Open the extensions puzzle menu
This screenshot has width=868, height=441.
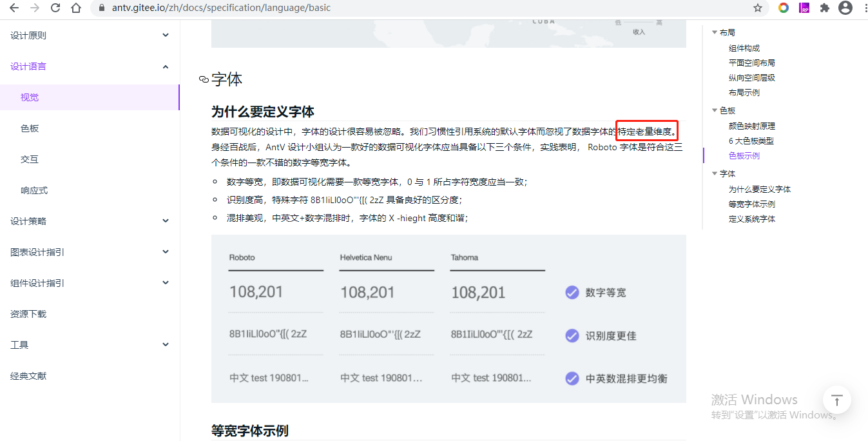coord(825,8)
